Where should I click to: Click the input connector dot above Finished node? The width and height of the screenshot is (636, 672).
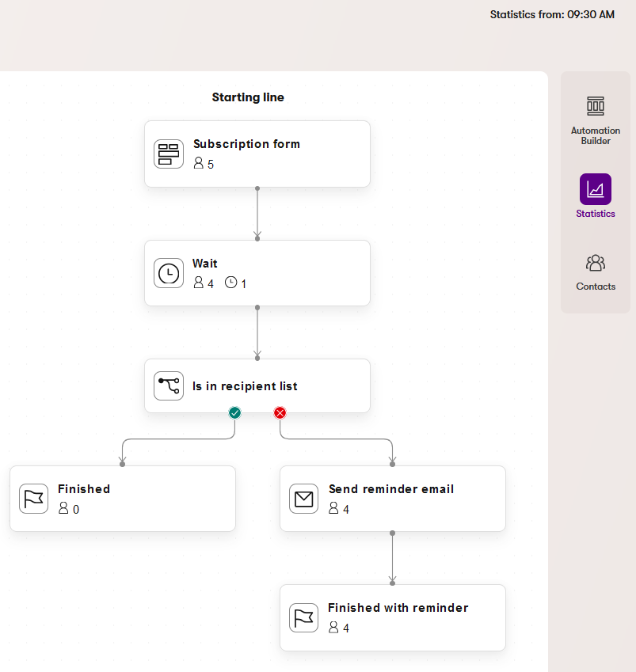pyautogui.click(x=122, y=464)
